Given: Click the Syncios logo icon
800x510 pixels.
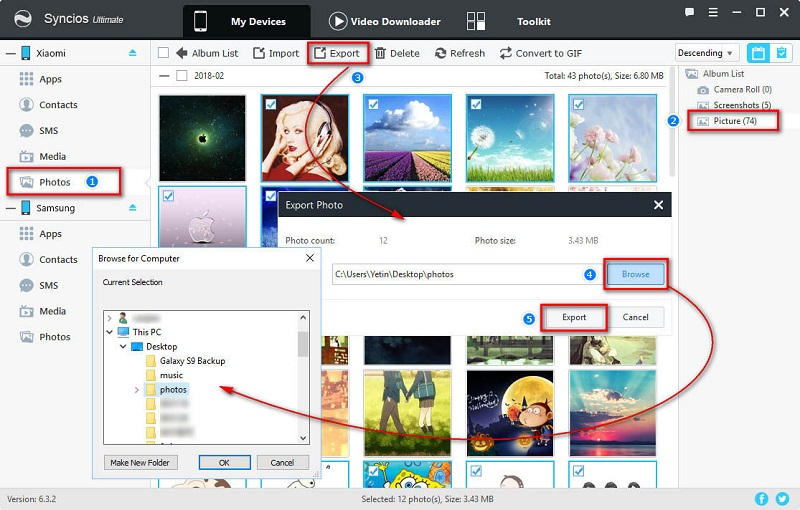Looking at the screenshot, I should coord(22,19).
